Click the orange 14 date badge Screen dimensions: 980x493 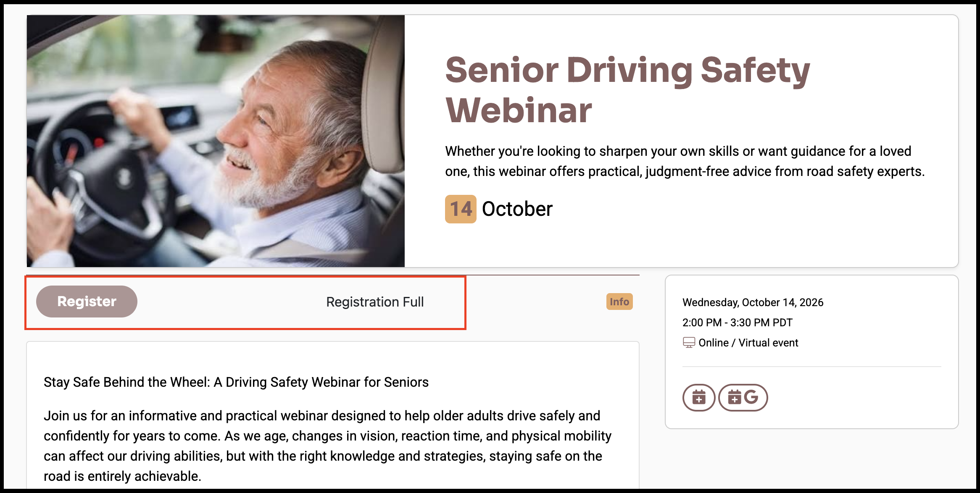tap(461, 209)
